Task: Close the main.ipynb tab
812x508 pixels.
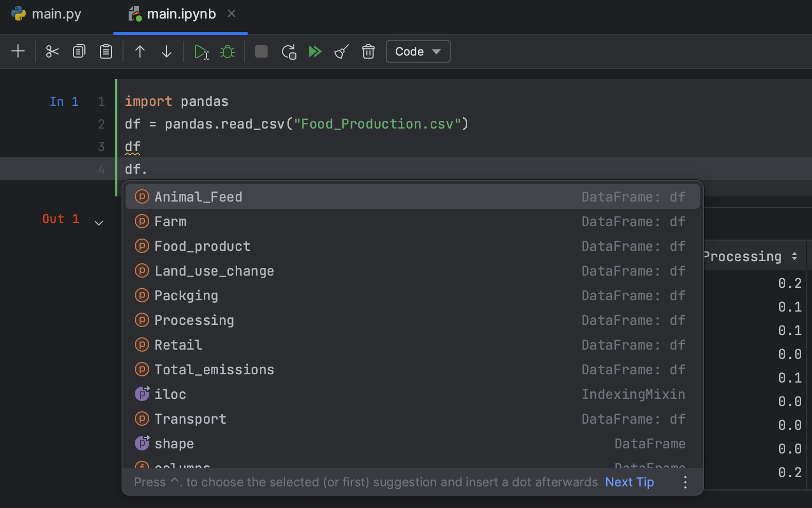Action: click(232, 14)
